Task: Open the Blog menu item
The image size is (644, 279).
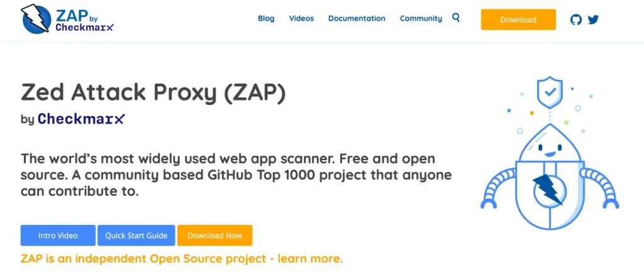Action: coord(266,18)
